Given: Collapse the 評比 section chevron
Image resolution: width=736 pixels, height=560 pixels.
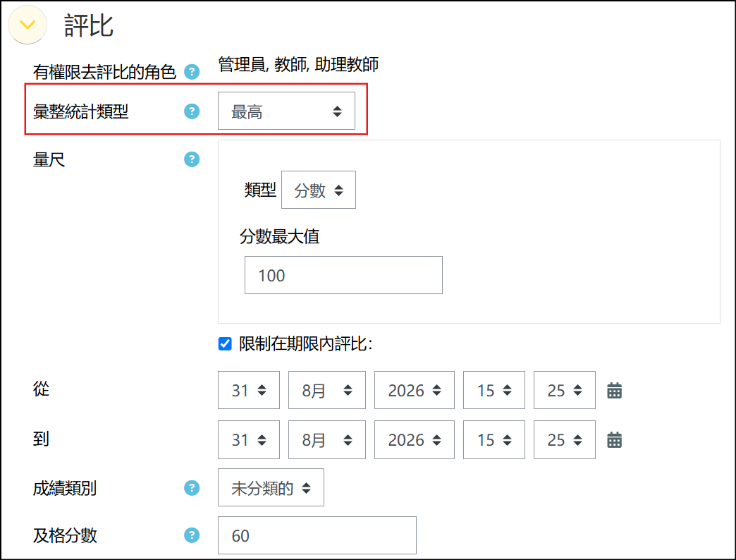Looking at the screenshot, I should pyautogui.click(x=27, y=25).
